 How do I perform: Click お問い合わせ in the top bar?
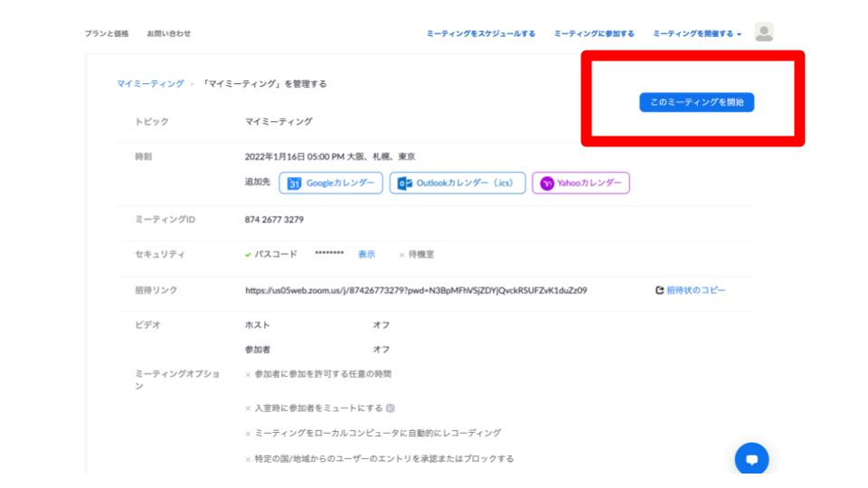tap(169, 33)
